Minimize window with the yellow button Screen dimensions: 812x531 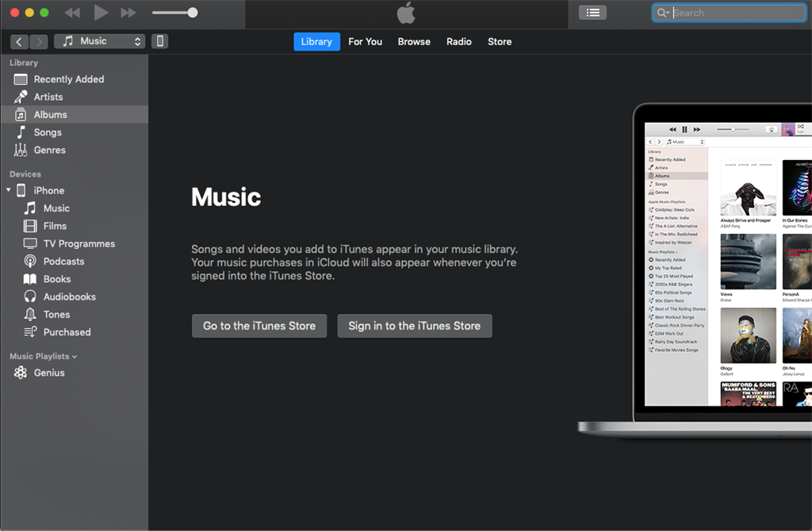point(29,13)
